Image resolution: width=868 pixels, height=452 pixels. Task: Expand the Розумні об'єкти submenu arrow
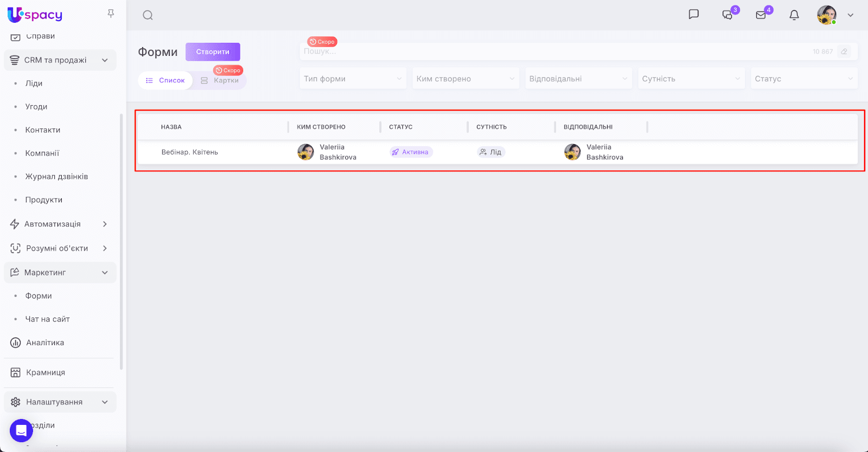click(x=105, y=248)
